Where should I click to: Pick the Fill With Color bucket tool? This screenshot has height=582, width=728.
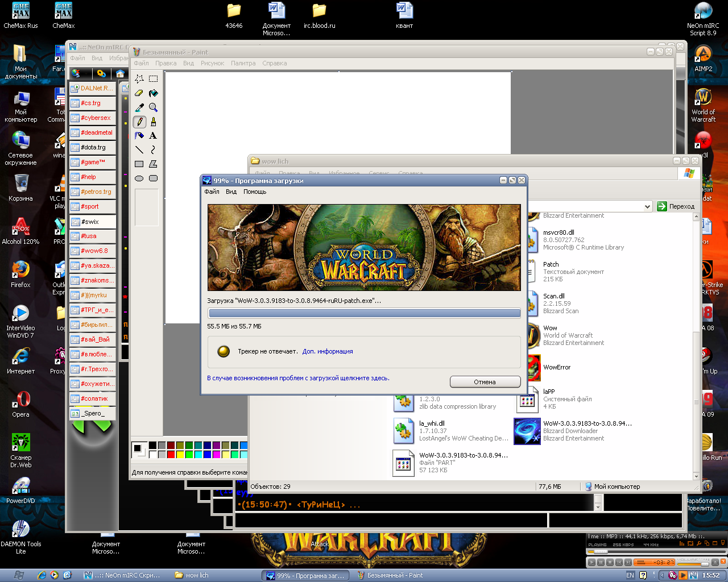(x=153, y=93)
